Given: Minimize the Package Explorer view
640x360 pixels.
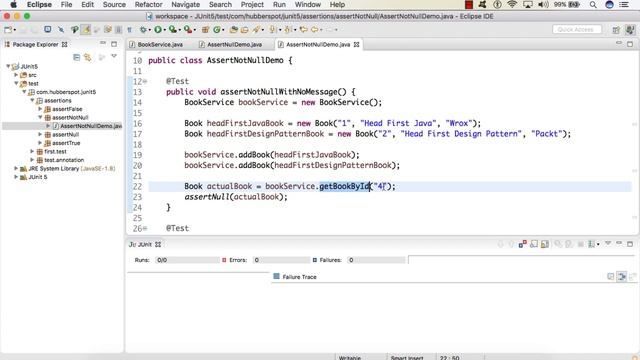Looking at the screenshot, I should (102, 43).
